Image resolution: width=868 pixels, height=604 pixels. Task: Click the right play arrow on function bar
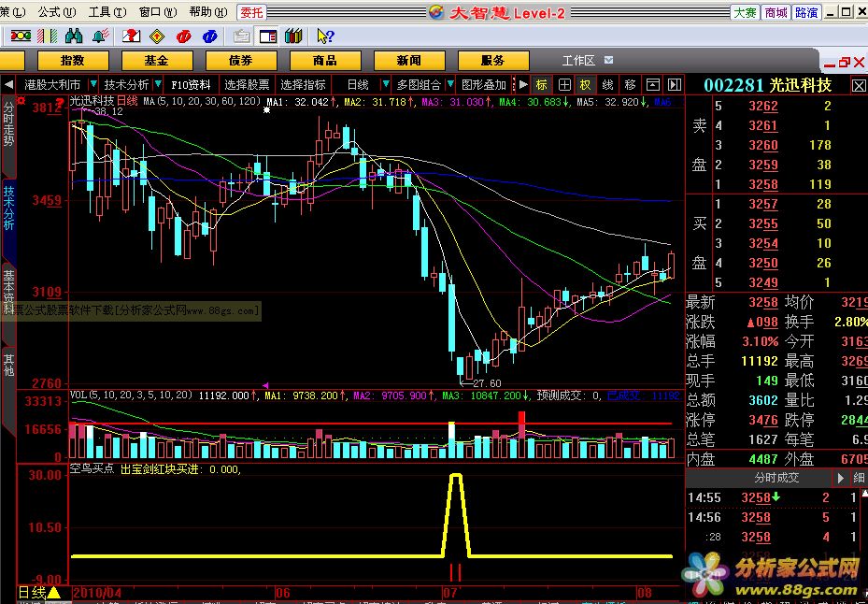pyautogui.click(x=522, y=85)
